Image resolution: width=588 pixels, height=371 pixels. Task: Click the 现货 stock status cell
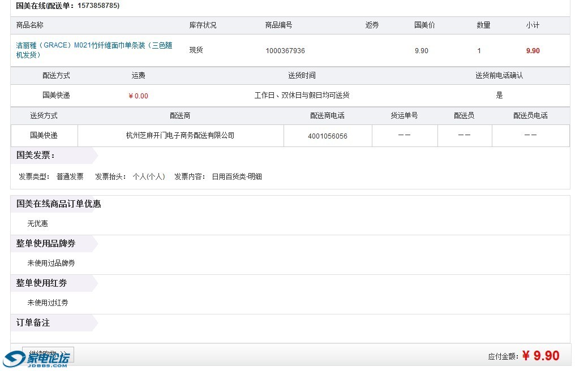[196, 50]
